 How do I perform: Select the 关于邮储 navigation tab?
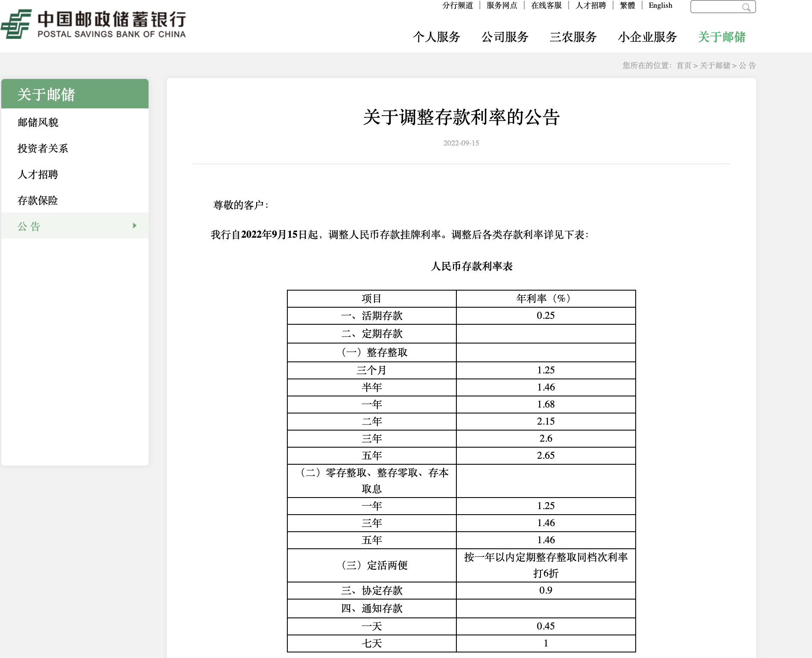721,37
